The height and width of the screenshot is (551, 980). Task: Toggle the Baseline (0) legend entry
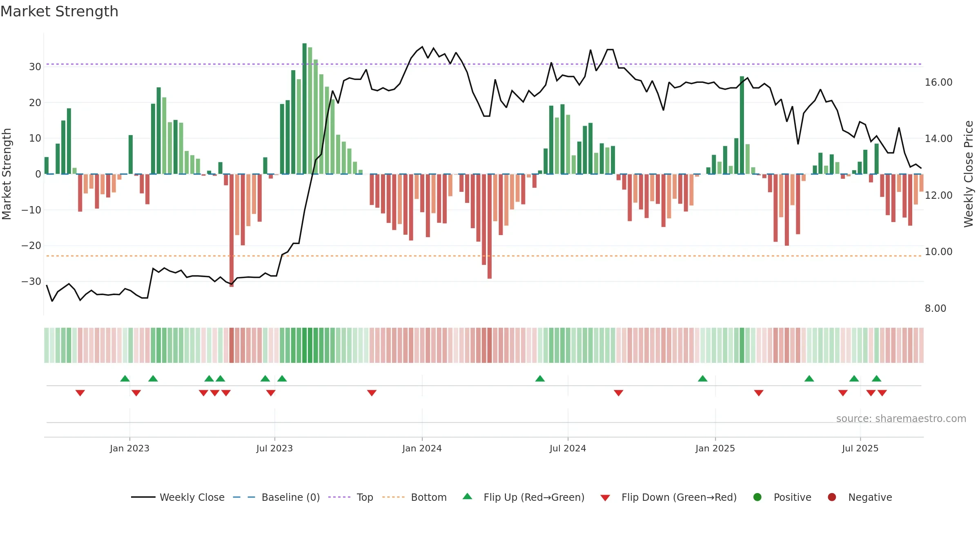276,497
